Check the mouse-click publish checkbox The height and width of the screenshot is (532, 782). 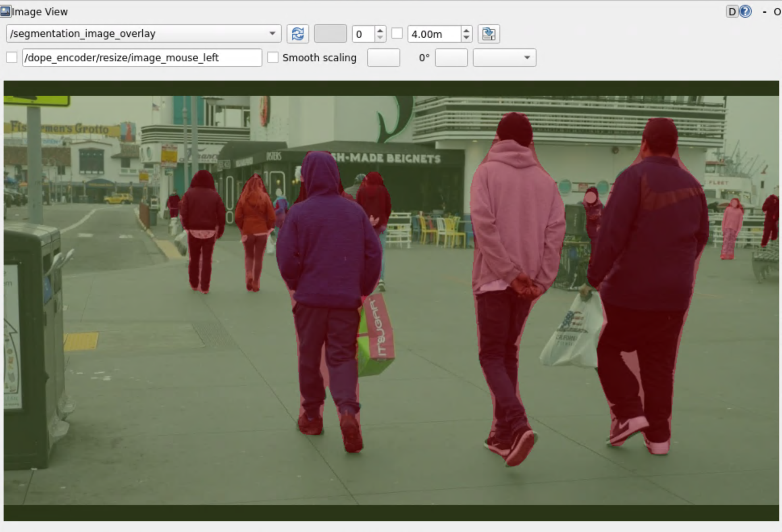pyautogui.click(x=12, y=58)
